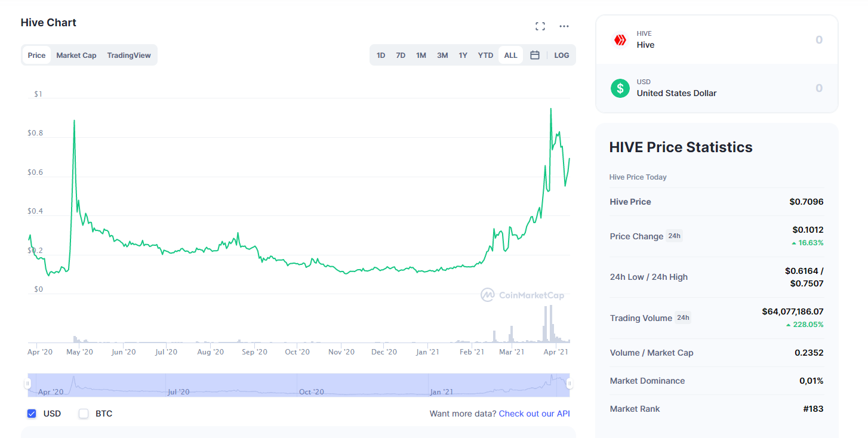Switch to the Market Cap tab
868x438 pixels.
pyautogui.click(x=76, y=55)
